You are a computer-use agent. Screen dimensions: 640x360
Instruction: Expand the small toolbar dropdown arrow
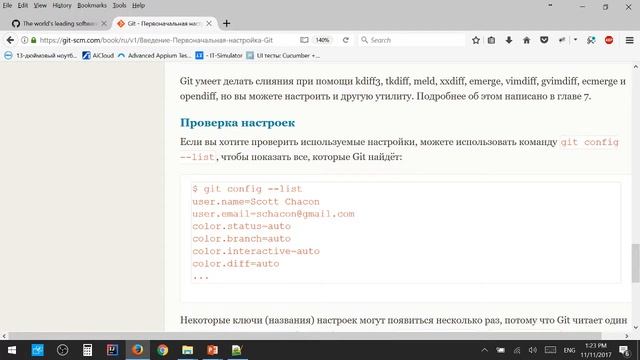(x=575, y=40)
